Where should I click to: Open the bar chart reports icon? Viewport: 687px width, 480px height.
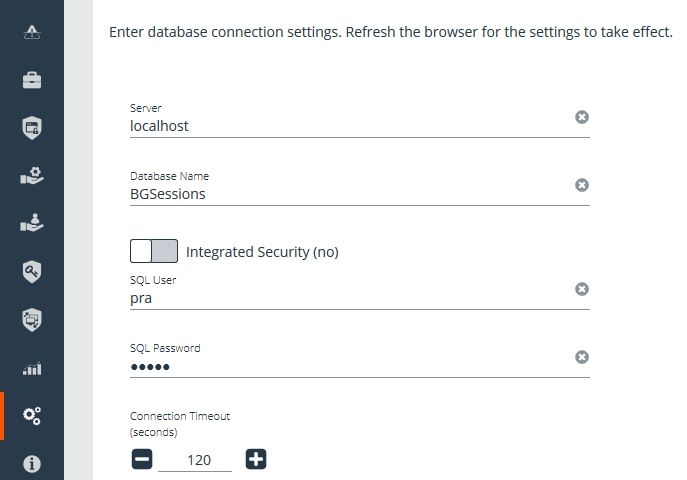32,368
